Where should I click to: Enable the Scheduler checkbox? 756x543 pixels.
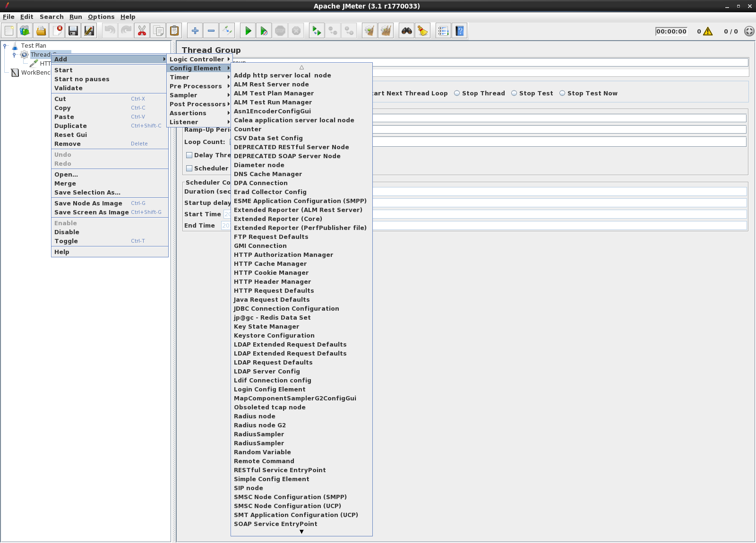click(x=189, y=168)
